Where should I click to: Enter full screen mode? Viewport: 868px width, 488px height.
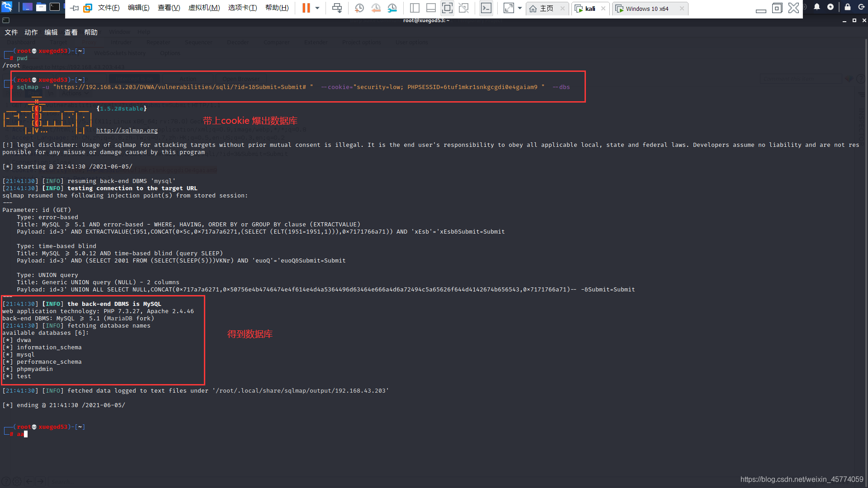click(447, 8)
